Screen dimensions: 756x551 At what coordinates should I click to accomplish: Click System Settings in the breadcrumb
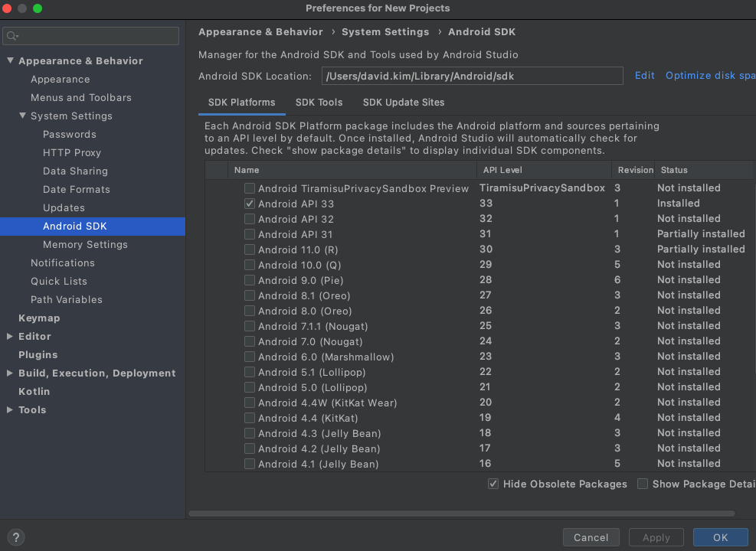pos(385,32)
